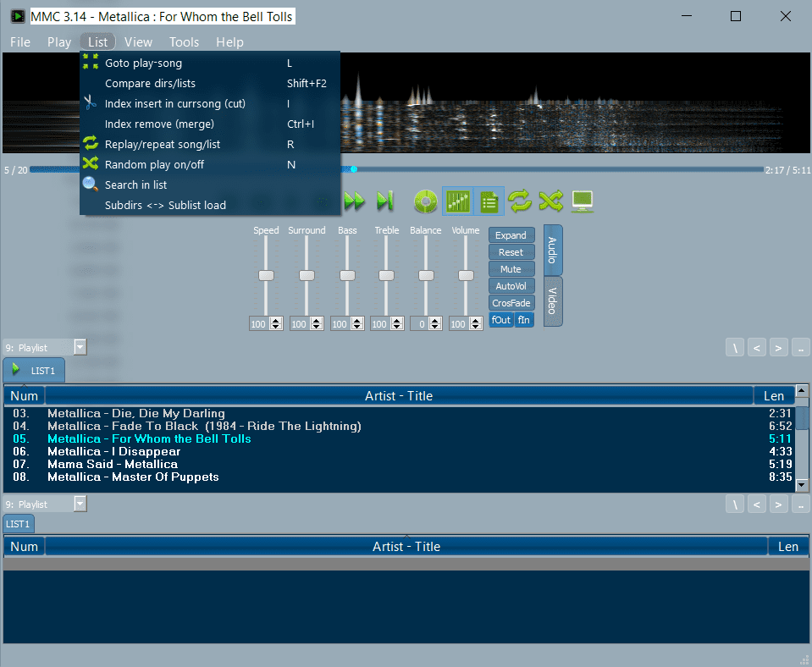Open the Tools menu
This screenshot has width=812, height=667.
(x=184, y=42)
